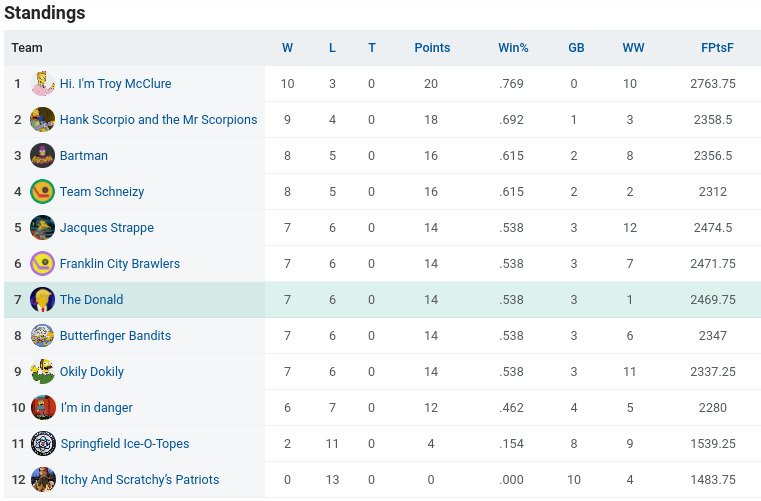761x501 pixels.
Task: Open Hank Scorpio and the Mr Scorpions link
Action: click(x=158, y=120)
